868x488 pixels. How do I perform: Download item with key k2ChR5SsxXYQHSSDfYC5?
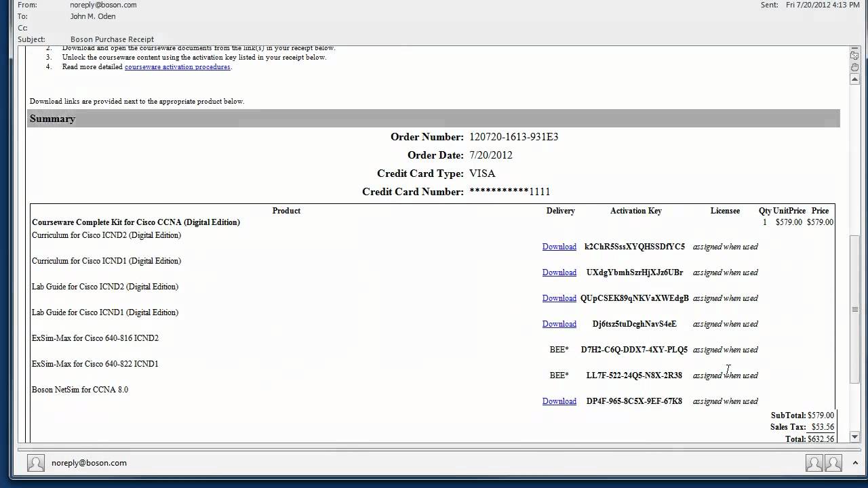click(x=559, y=247)
